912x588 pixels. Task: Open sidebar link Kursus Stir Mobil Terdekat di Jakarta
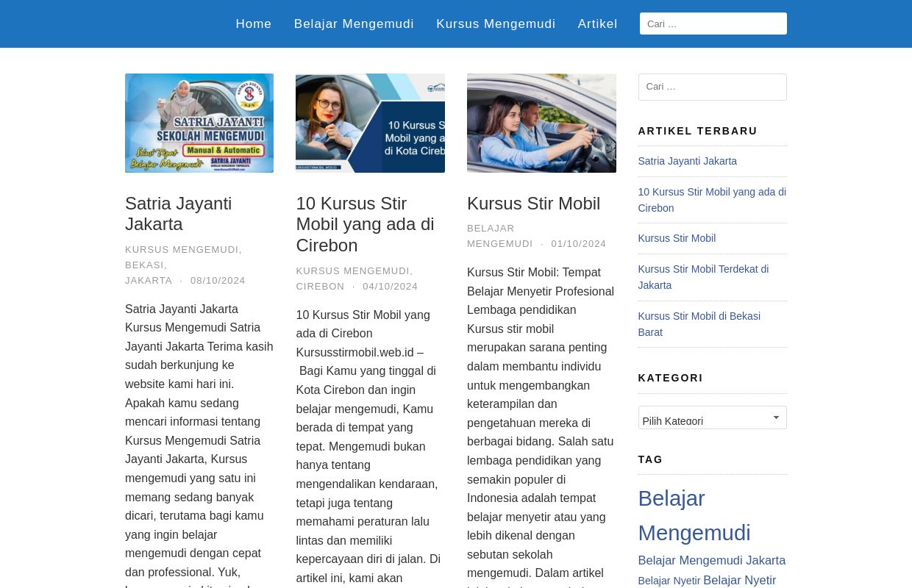(703, 277)
